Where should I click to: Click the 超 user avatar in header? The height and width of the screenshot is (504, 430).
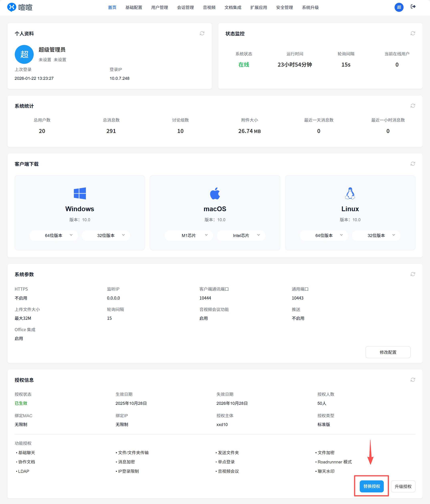[x=399, y=7]
